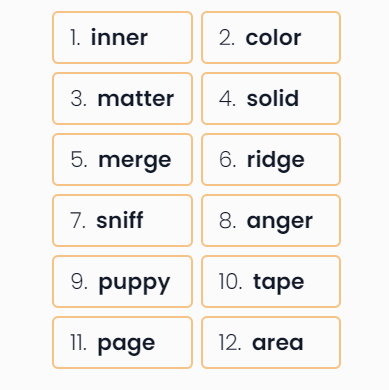Click the puppy word box
Screen dimensions: 389x390
pos(122,281)
